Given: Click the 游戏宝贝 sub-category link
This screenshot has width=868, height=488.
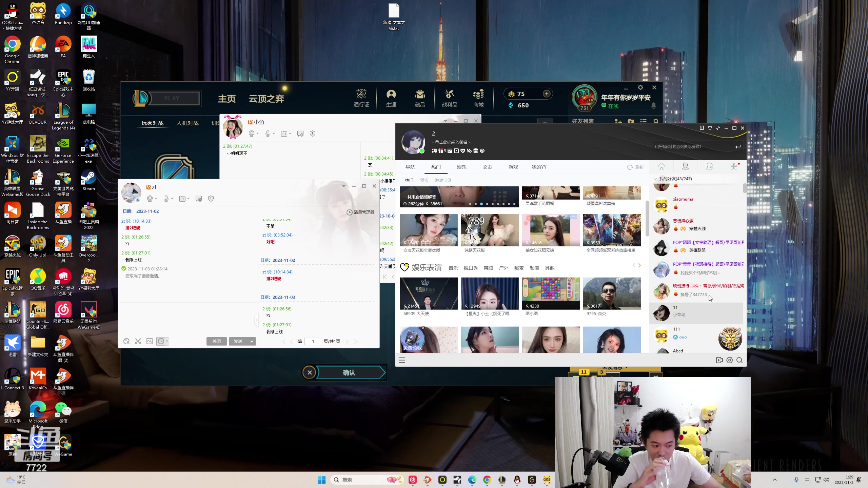Looking at the screenshot, I should (443, 180).
